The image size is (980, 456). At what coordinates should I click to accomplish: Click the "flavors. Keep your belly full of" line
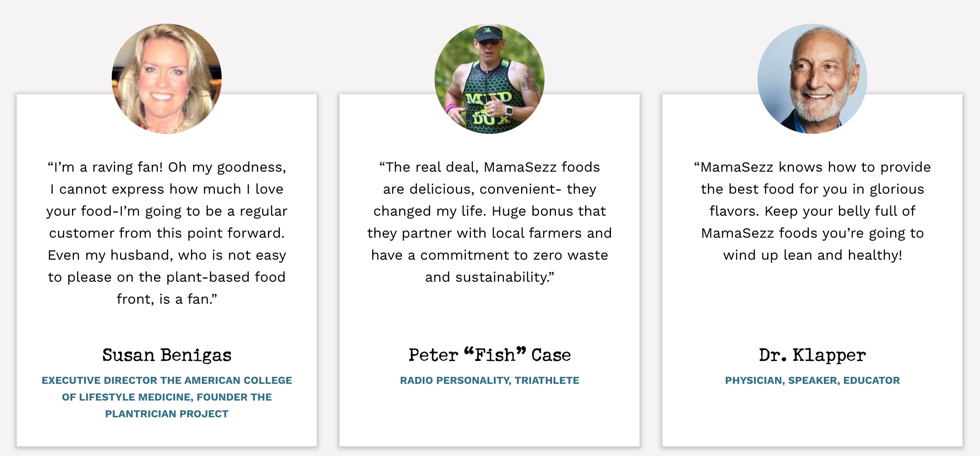tap(812, 211)
